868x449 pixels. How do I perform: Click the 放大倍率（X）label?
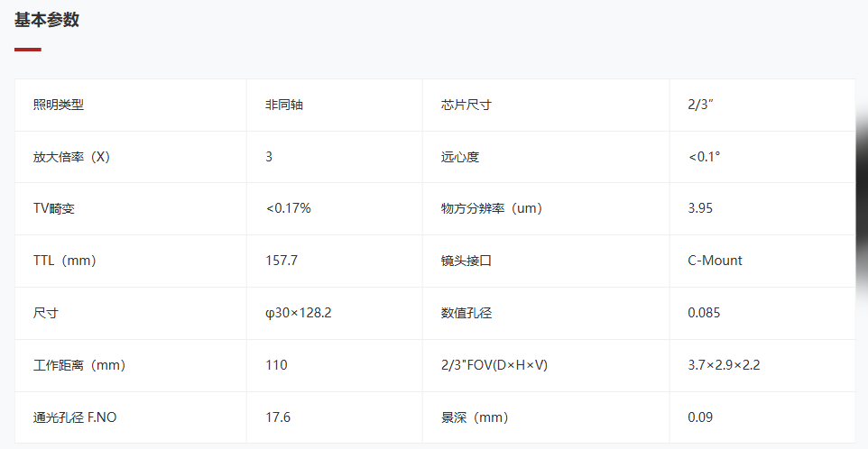(72, 157)
